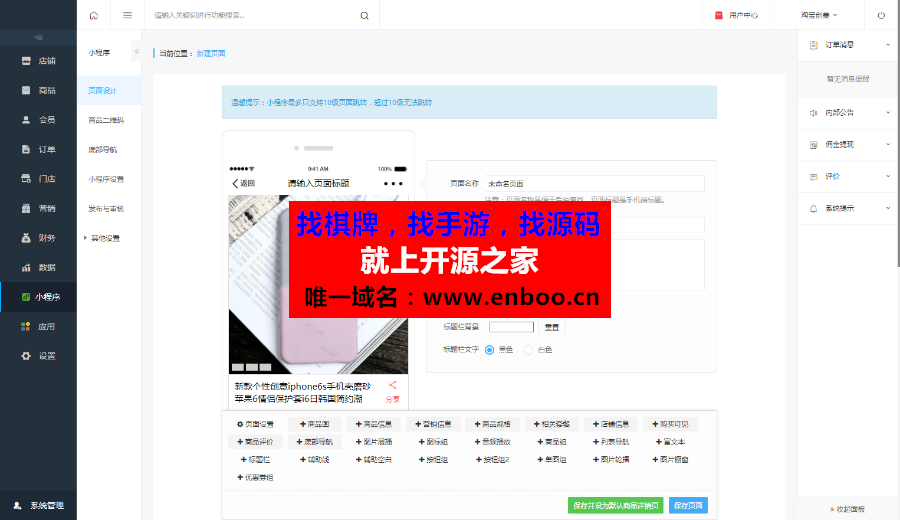Add the 营销信息 component
This screenshot has width=900, height=520.
click(x=433, y=424)
